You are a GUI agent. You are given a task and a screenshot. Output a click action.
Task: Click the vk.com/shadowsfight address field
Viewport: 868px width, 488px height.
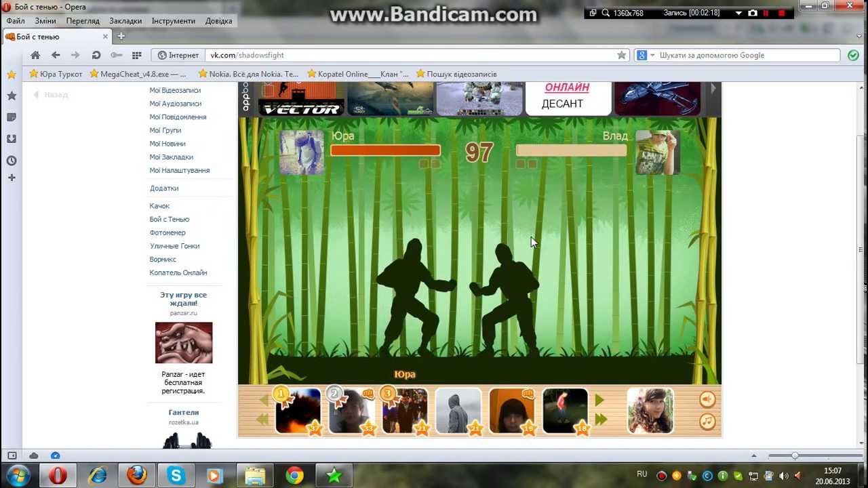click(410, 56)
